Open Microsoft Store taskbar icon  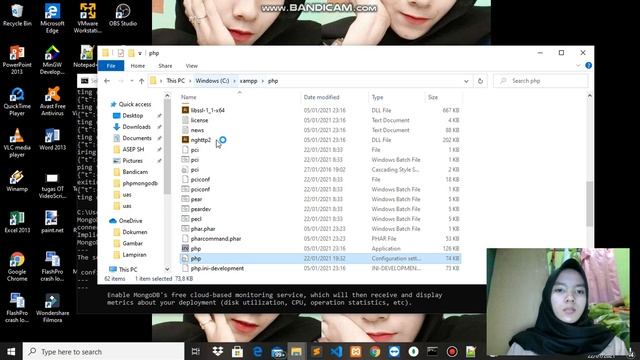pos(237,351)
